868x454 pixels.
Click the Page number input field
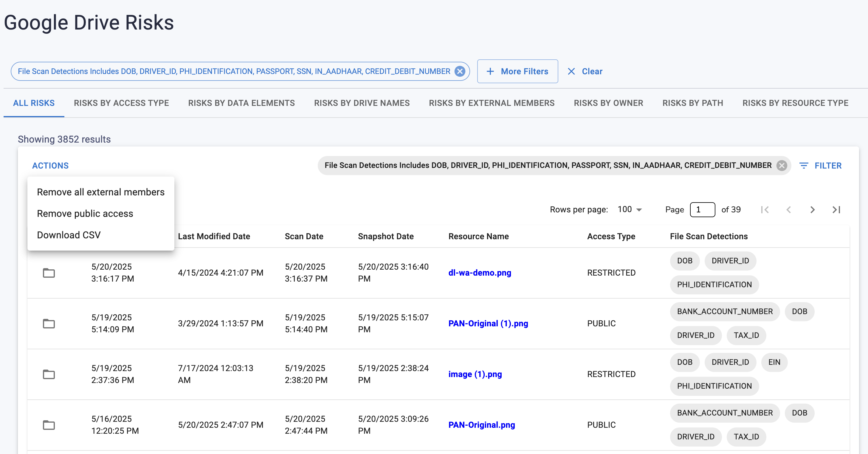[x=702, y=209]
